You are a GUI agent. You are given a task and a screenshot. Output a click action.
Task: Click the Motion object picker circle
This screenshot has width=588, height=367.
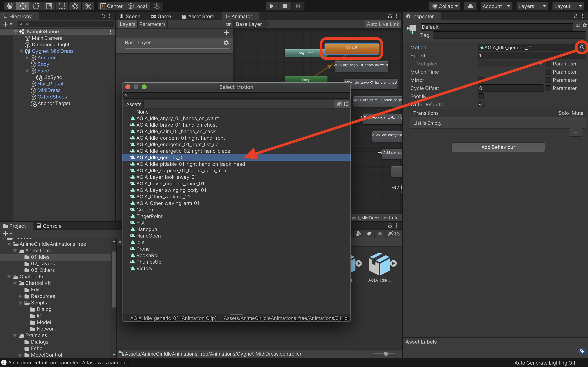(x=582, y=47)
